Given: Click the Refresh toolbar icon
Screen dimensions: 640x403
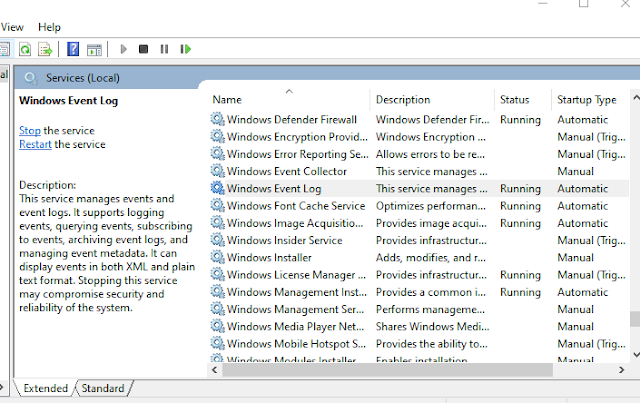Looking at the screenshot, I should coord(25,49).
